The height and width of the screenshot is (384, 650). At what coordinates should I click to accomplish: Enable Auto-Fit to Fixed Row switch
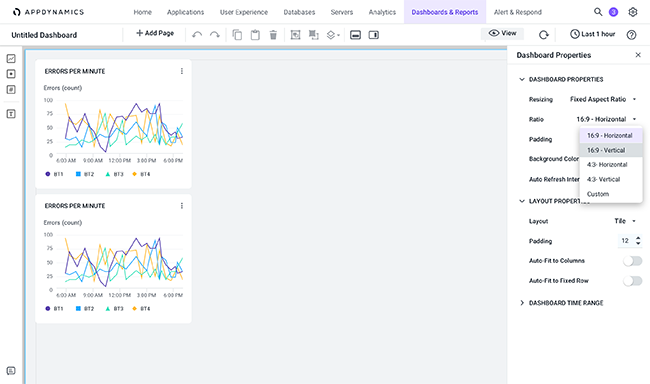pos(632,281)
